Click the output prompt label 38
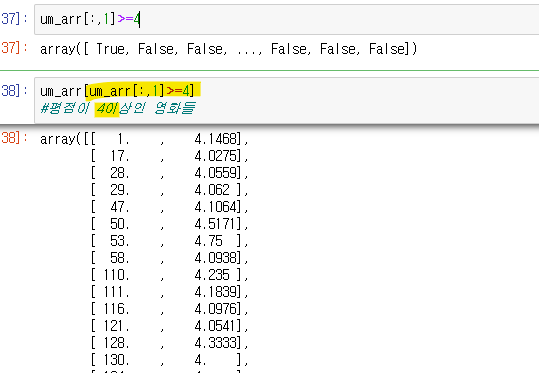The image size is (539, 373). pyautogui.click(x=14, y=138)
